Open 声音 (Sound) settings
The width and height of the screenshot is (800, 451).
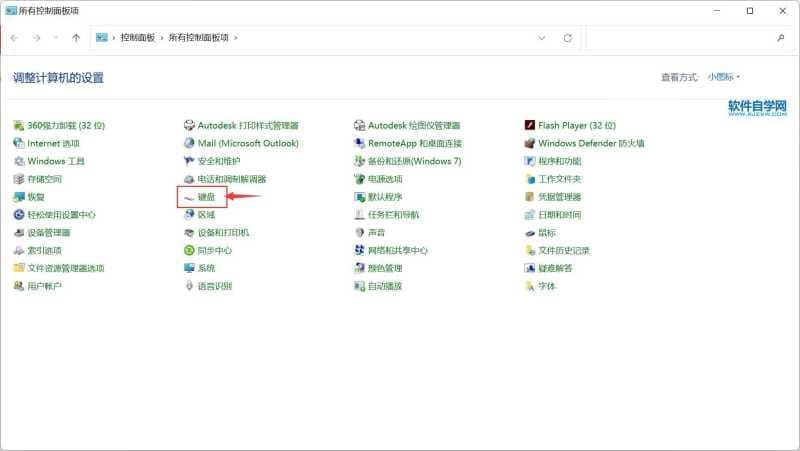(376, 233)
